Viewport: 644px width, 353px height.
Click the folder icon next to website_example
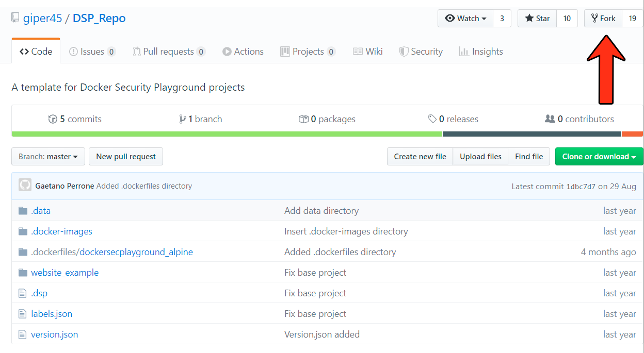(23, 273)
